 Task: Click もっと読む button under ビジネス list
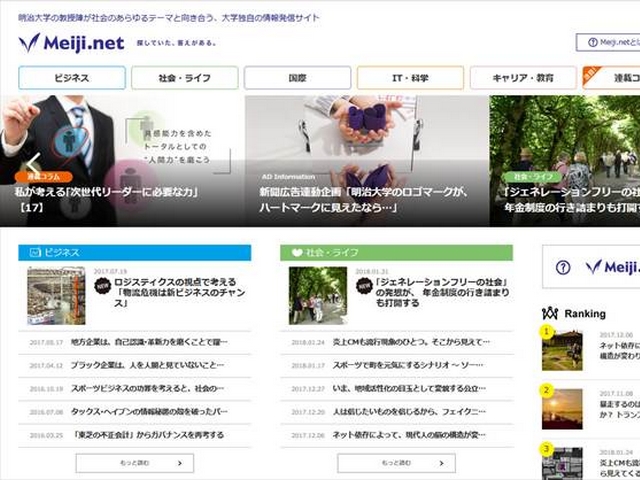click(135, 463)
